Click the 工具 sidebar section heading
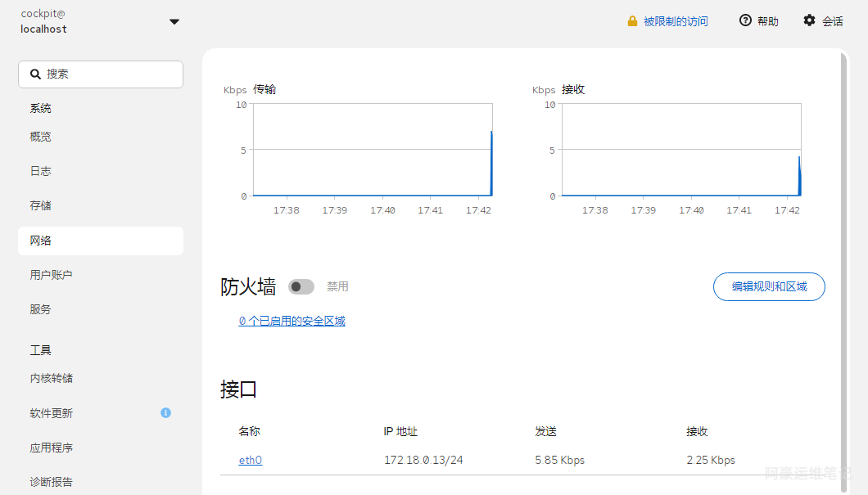This screenshot has width=868, height=495. [40, 350]
